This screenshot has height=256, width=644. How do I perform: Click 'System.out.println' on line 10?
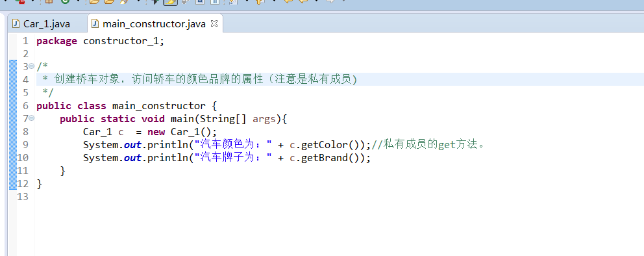(x=136, y=158)
